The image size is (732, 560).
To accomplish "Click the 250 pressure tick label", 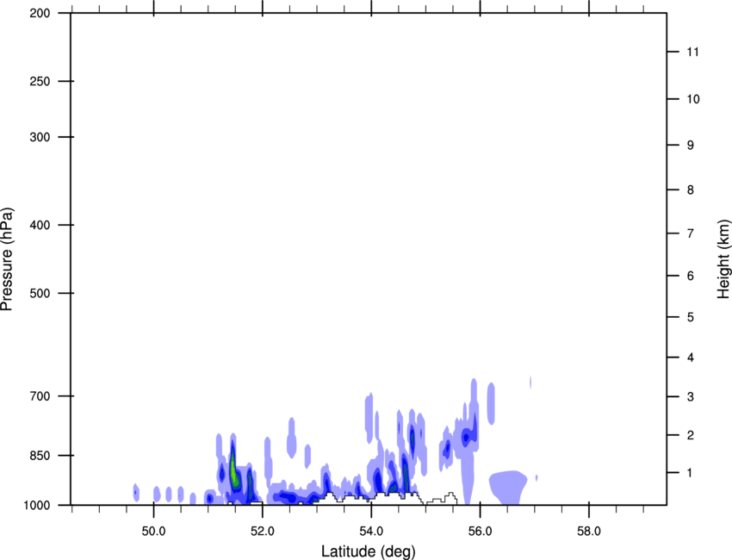I will (40, 81).
